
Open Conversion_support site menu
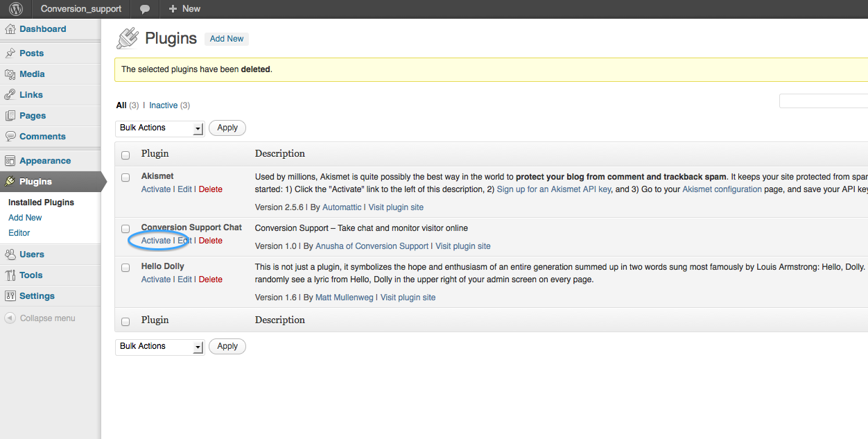pos(81,9)
